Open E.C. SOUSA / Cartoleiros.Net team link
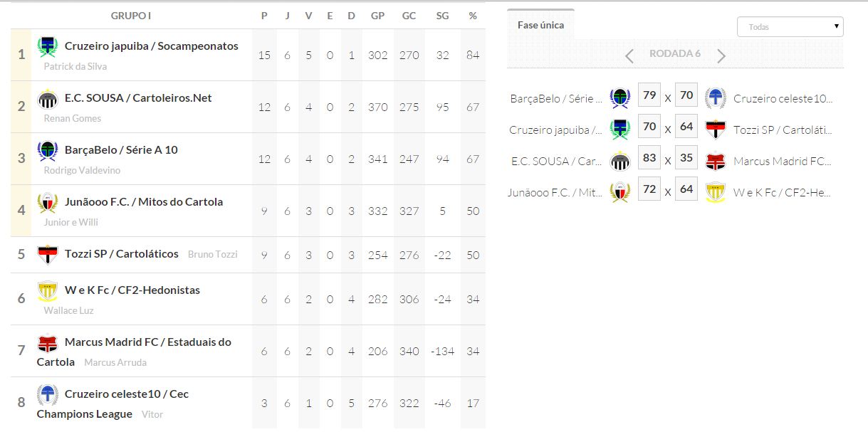 pos(138,98)
